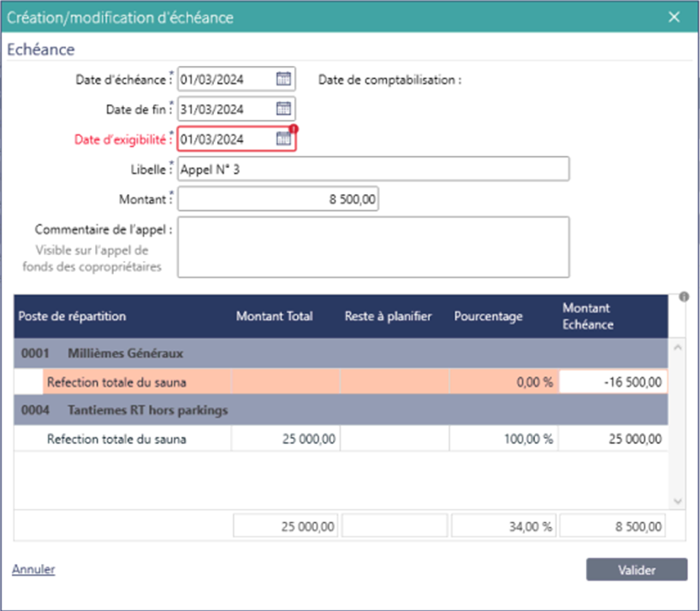Click the Valider button
The width and height of the screenshot is (700, 611).
[x=637, y=569]
